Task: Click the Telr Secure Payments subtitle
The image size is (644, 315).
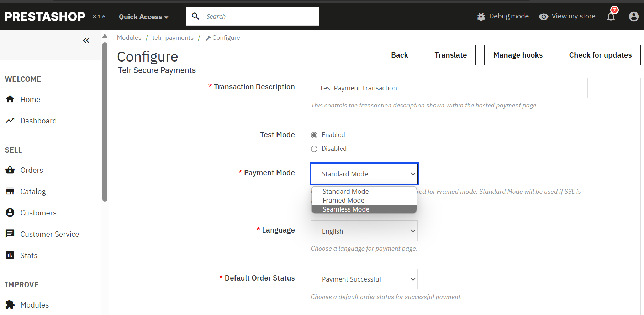Action: [x=157, y=70]
